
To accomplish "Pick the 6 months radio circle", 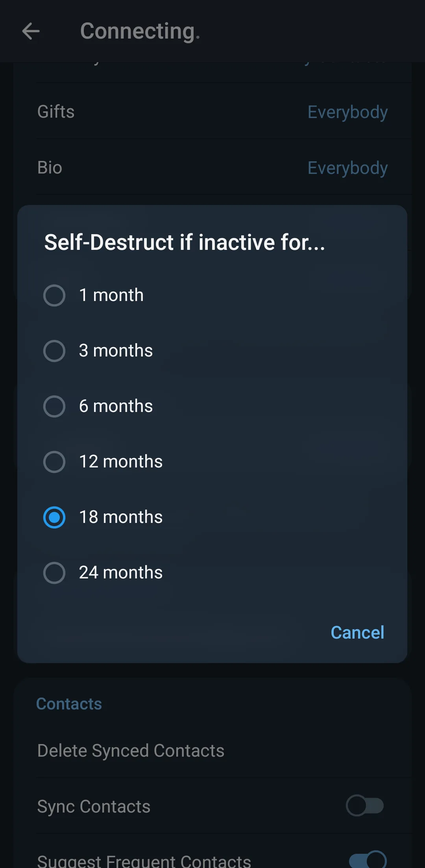I will 54,406.
